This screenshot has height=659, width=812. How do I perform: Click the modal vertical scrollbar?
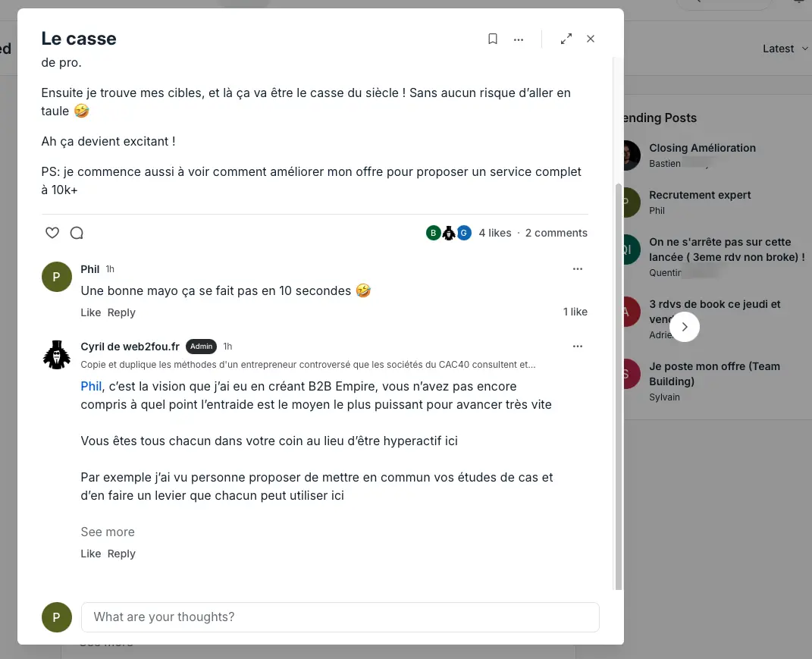pos(618,386)
